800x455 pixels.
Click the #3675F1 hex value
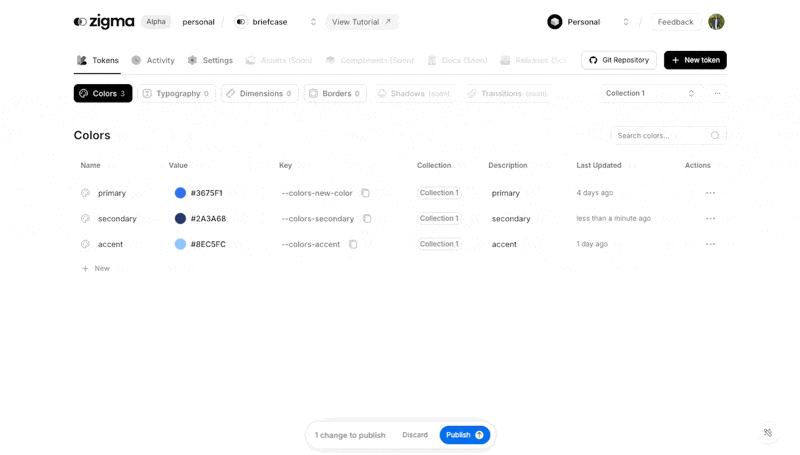coord(207,193)
